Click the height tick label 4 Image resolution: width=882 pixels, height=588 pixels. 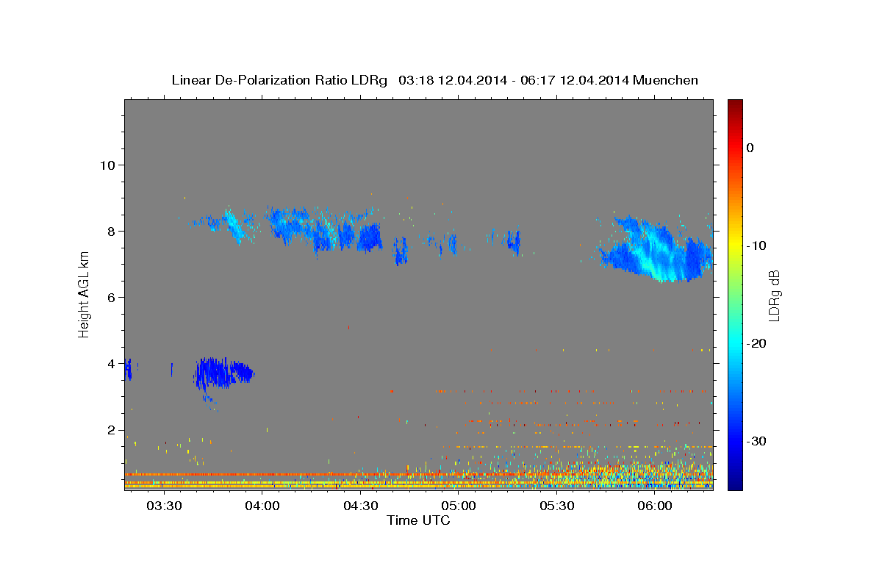pyautogui.click(x=110, y=363)
